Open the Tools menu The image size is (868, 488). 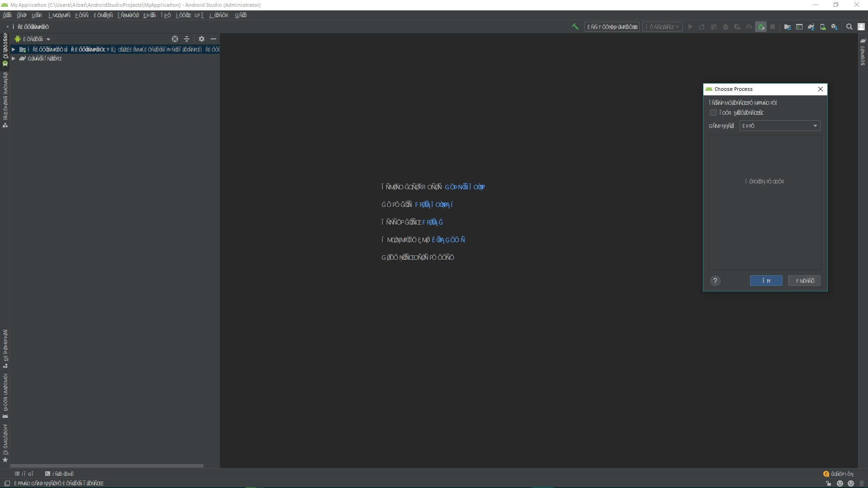184,15
